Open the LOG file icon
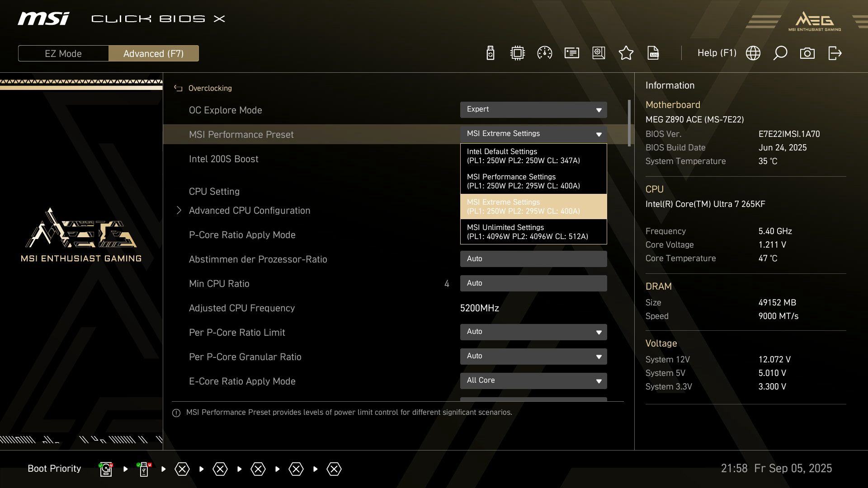Screen dimensions: 868x488 tap(653, 53)
